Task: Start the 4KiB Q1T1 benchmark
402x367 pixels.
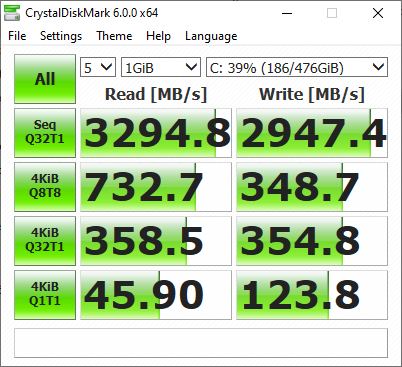Action: tap(45, 295)
